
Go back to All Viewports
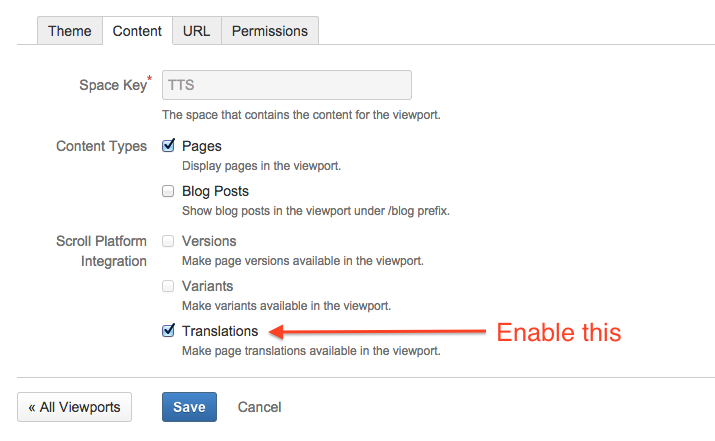tap(74, 407)
